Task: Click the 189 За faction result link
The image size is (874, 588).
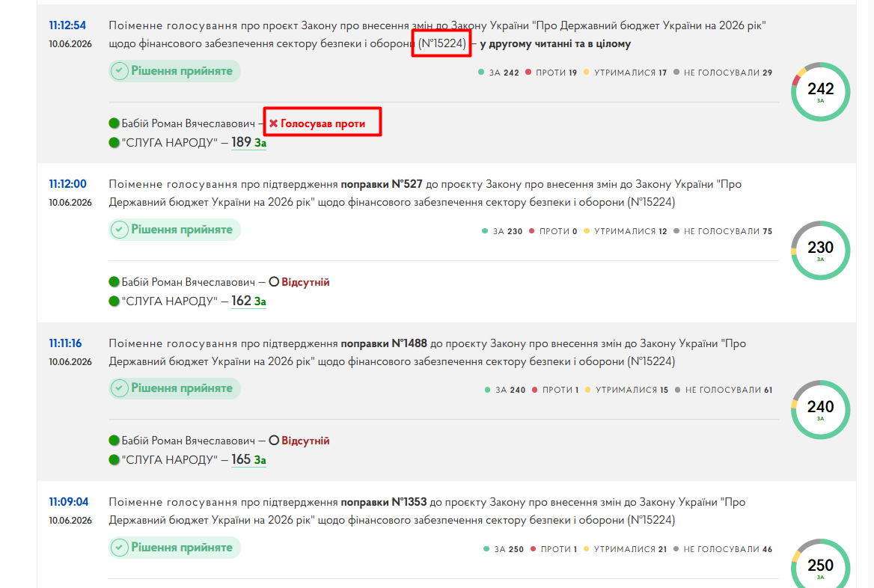Action: [x=248, y=143]
